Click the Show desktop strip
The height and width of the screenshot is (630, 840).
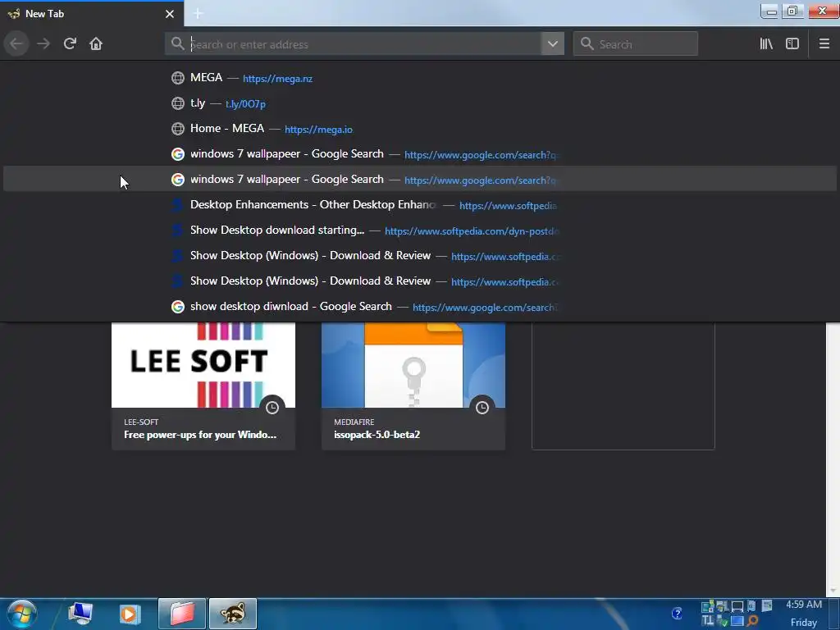pyautogui.click(x=834, y=614)
